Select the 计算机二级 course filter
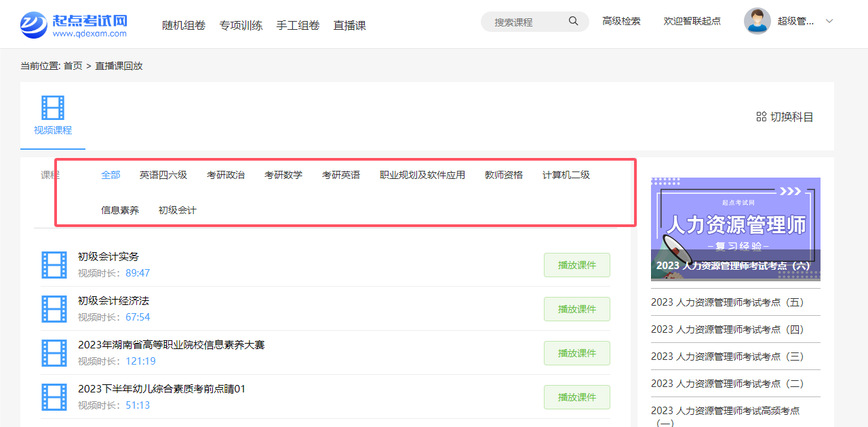The width and height of the screenshot is (868, 427). (x=566, y=175)
